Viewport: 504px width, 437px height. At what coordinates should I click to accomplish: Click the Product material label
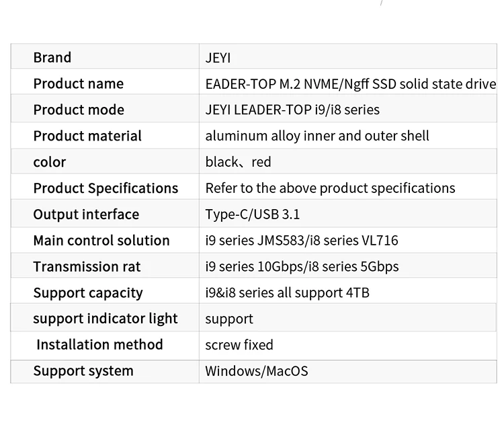87,136
